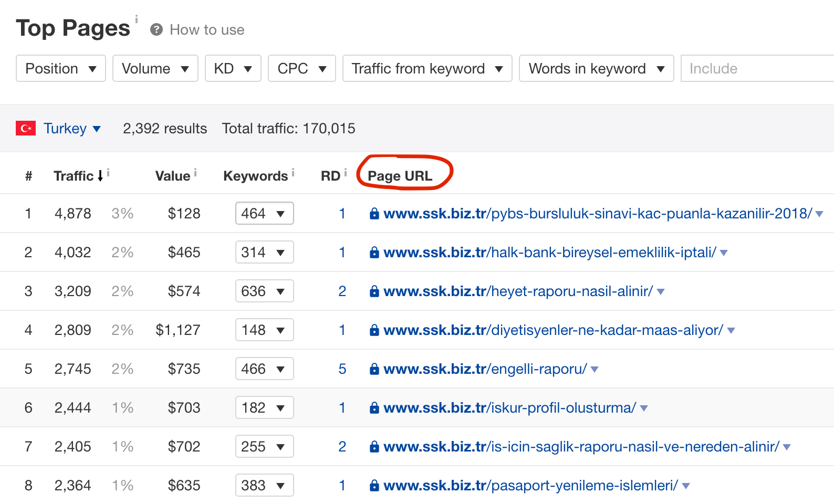Expand arrow after halk-bank-bireysel-emeklilik-iptali URL
Image resolution: width=834 pixels, height=504 pixels.
(x=724, y=253)
